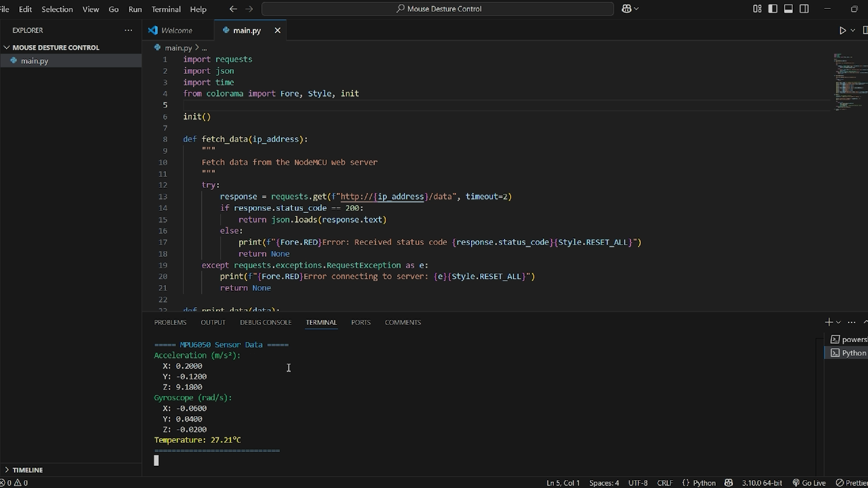The image size is (868, 488).
Task: Open Explorer more actions ellipsis
Action: (x=128, y=30)
